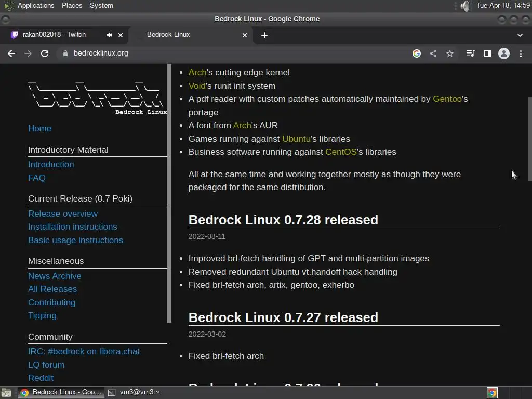Click Arch link in AUR font line
This screenshot has width=532, height=399.
coord(242,126)
